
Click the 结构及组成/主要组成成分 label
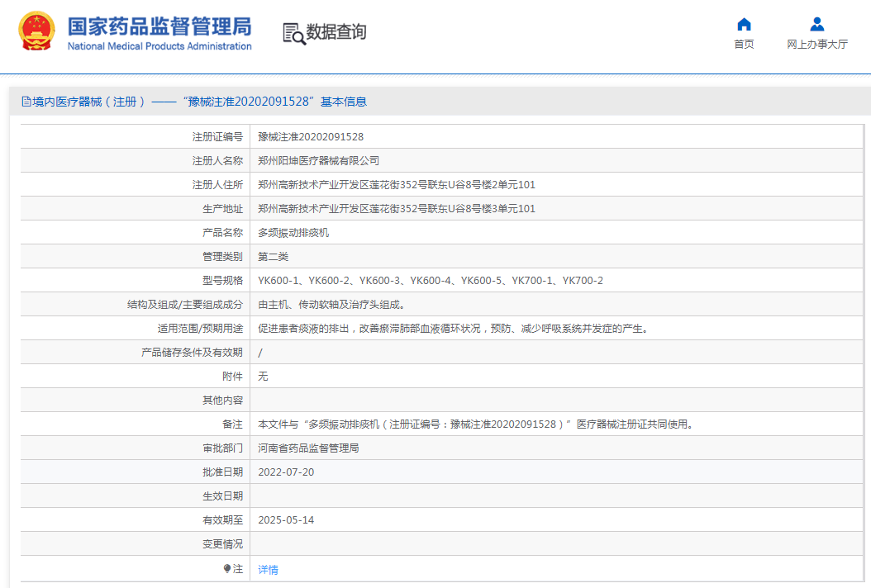pos(185,304)
